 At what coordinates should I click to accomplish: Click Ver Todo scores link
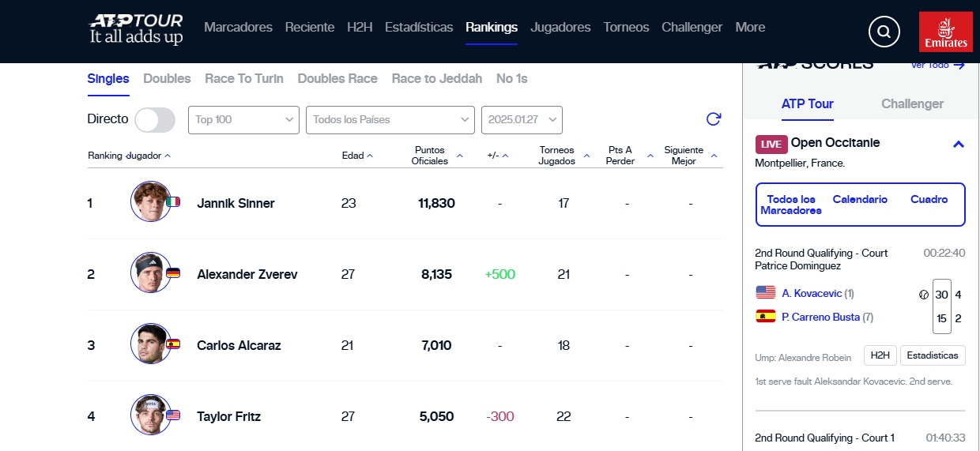click(x=938, y=66)
